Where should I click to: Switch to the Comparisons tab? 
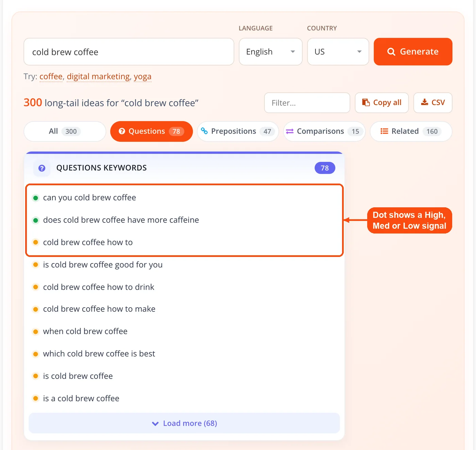coord(324,131)
